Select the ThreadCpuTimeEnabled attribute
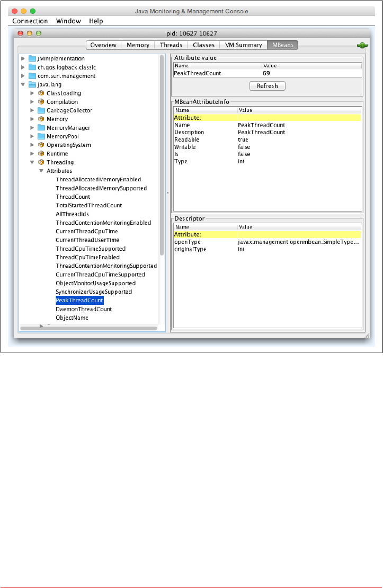The width and height of the screenshot is (383, 588). 88,257
